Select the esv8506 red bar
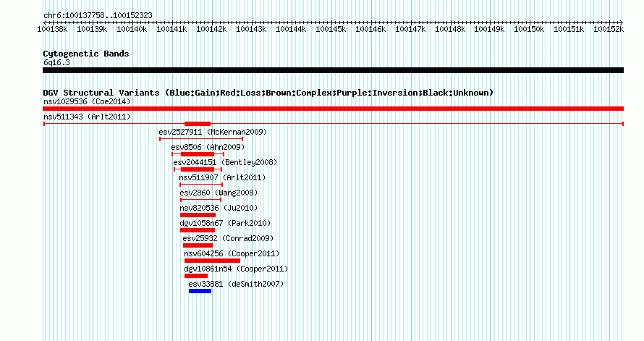Image resolution: width=644 pixels, height=341 pixels. (198, 154)
